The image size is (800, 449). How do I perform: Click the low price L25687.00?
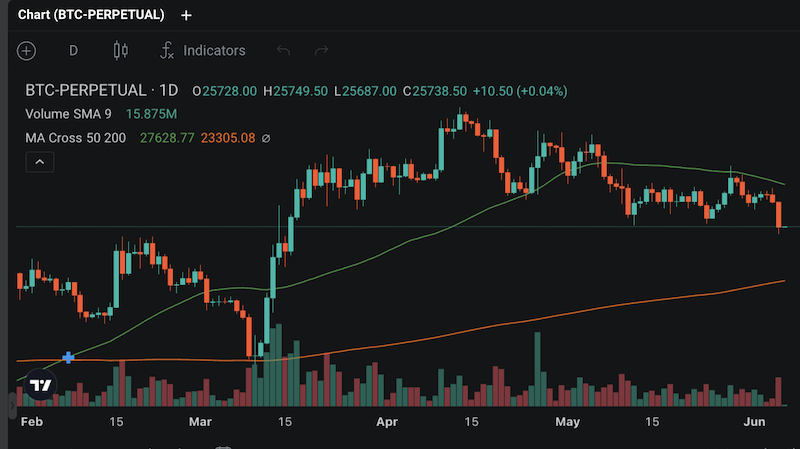point(365,91)
